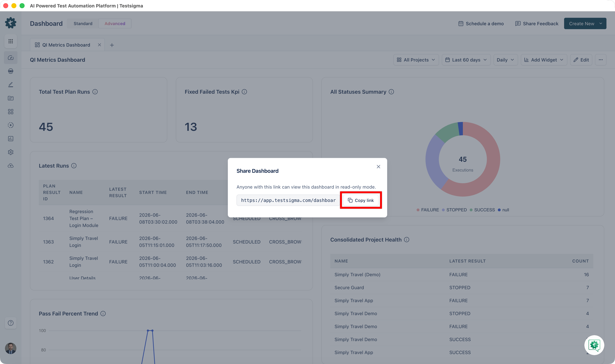Viewport: 615px width, 364px height.
Task: Open the help question mark icon
Action: pos(10,323)
